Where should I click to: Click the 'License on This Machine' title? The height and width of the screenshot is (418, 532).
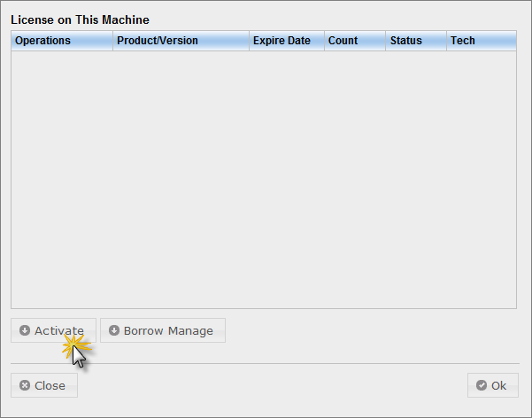point(80,19)
